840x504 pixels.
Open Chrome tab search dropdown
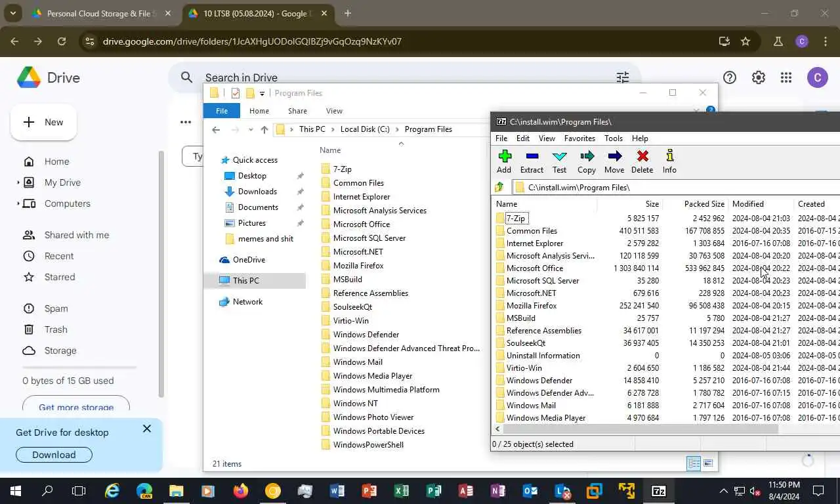pos(12,13)
